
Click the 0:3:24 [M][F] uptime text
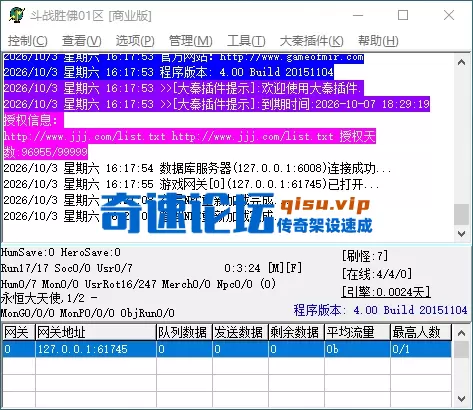tap(263, 268)
